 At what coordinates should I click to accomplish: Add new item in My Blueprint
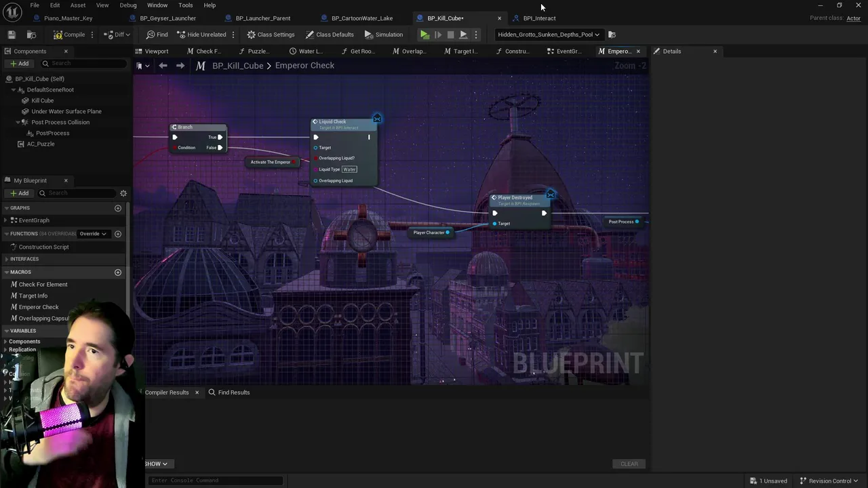coord(19,193)
